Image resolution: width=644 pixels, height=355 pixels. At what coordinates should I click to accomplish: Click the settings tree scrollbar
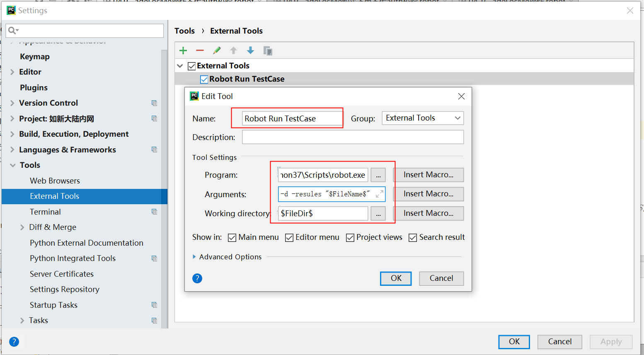164,188
